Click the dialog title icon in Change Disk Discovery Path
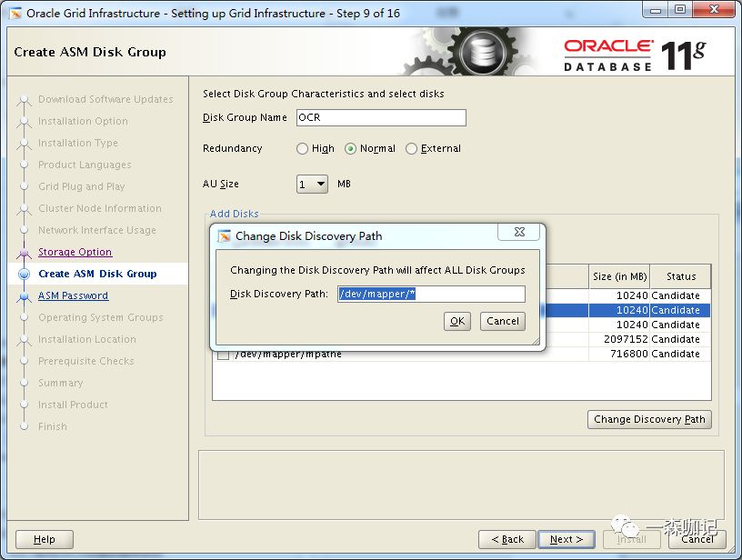 pos(224,236)
